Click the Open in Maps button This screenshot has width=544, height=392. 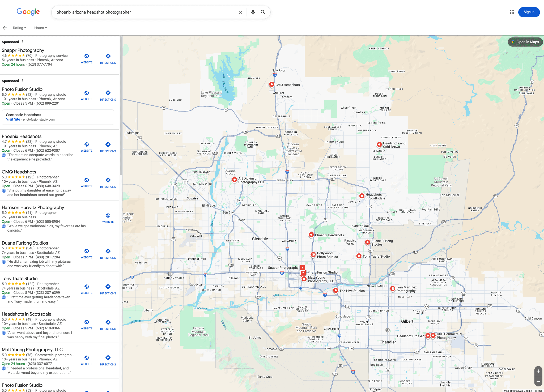(x=525, y=42)
